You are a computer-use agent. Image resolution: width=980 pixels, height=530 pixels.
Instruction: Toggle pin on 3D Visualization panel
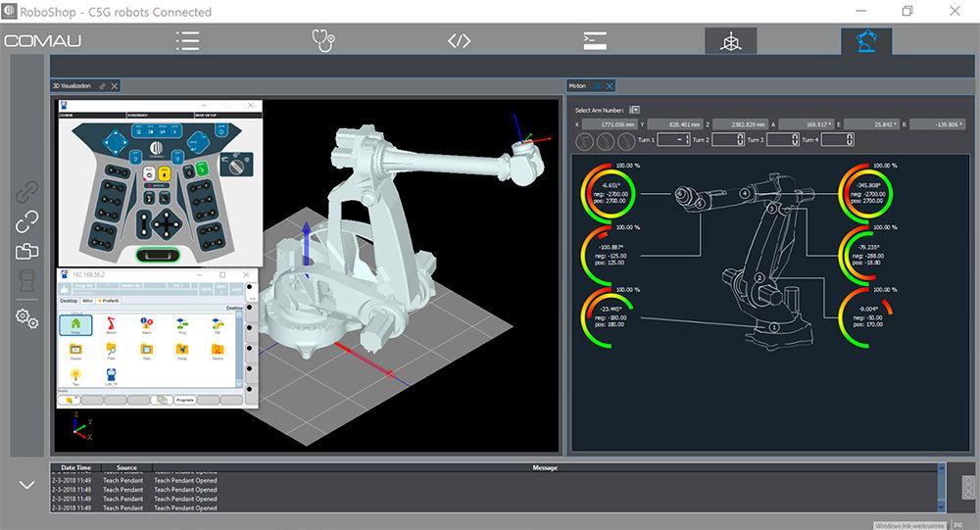pyautogui.click(x=103, y=86)
